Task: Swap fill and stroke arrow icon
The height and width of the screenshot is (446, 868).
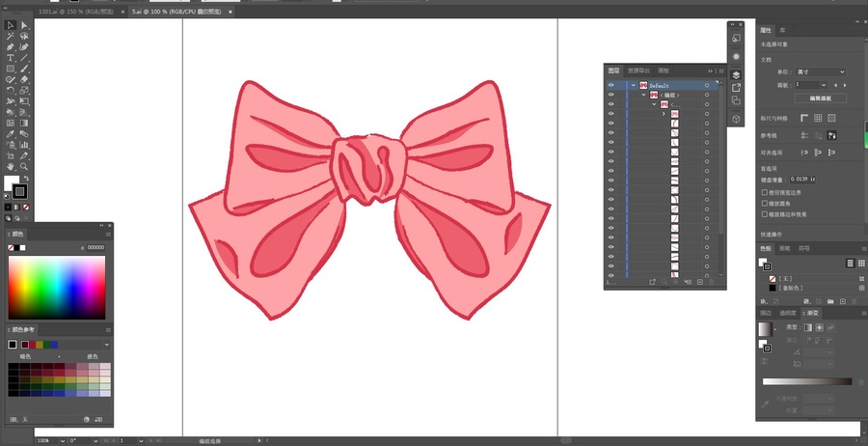Action: (x=25, y=179)
